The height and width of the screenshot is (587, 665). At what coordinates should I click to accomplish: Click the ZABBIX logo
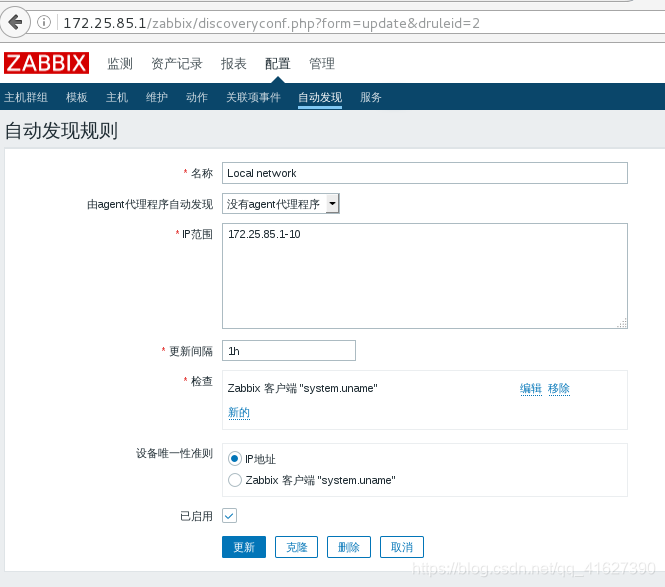point(47,63)
